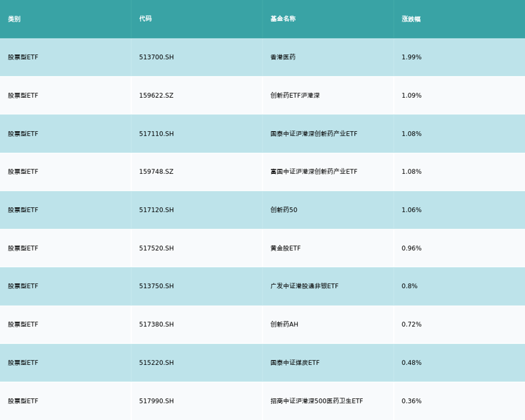Viewport: 525px width, 420px height.
Task: Click fund name 招商中证沪港深500医药卫生ETF
Action: click(317, 401)
